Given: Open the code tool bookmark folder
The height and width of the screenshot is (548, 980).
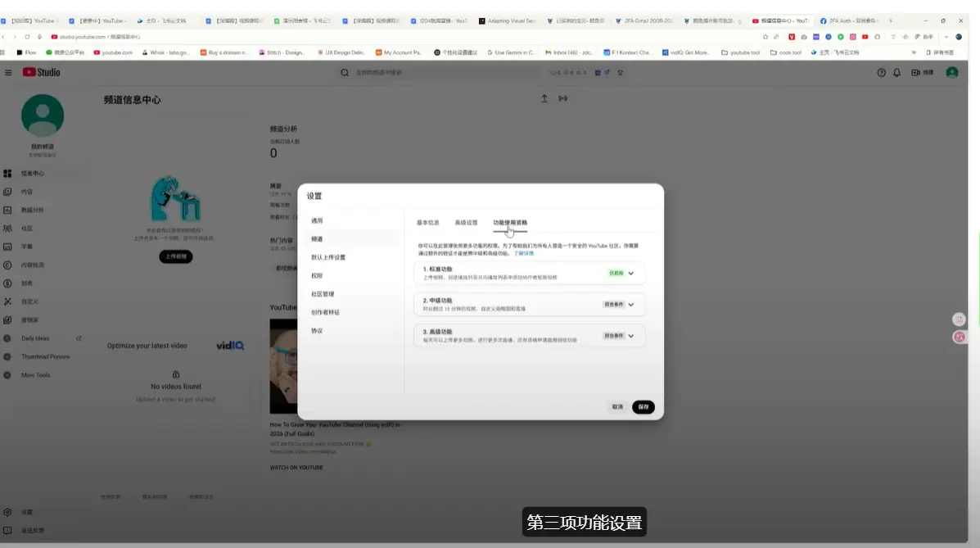Looking at the screenshot, I should coord(786,52).
